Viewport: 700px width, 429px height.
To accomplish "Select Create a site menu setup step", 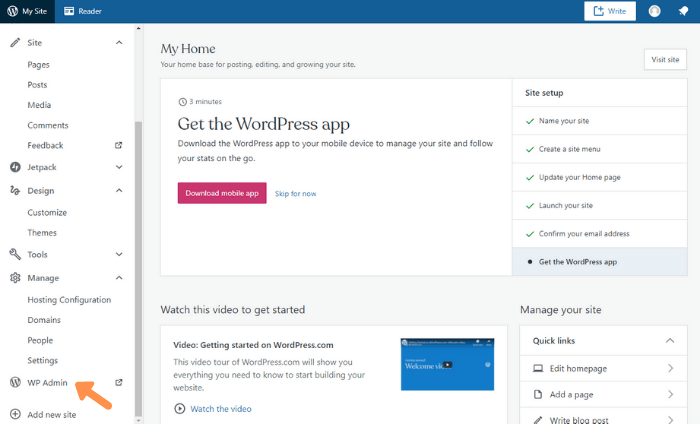I will tap(600, 149).
